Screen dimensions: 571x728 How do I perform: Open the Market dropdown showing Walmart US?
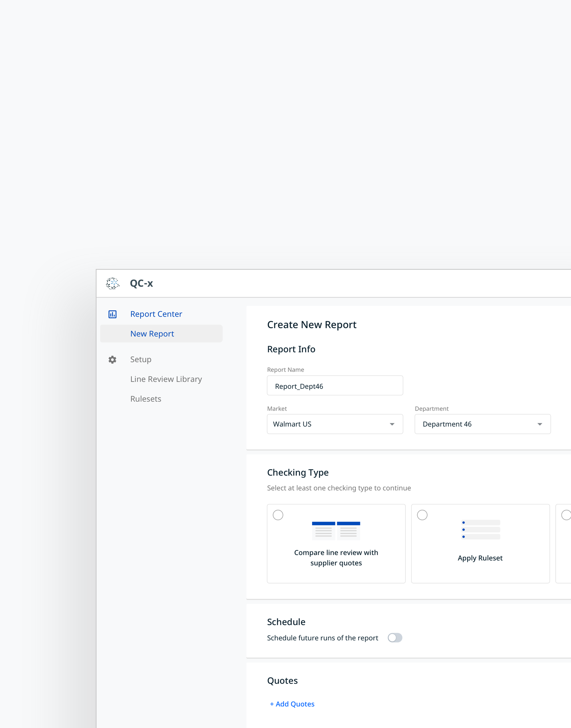[x=335, y=424]
